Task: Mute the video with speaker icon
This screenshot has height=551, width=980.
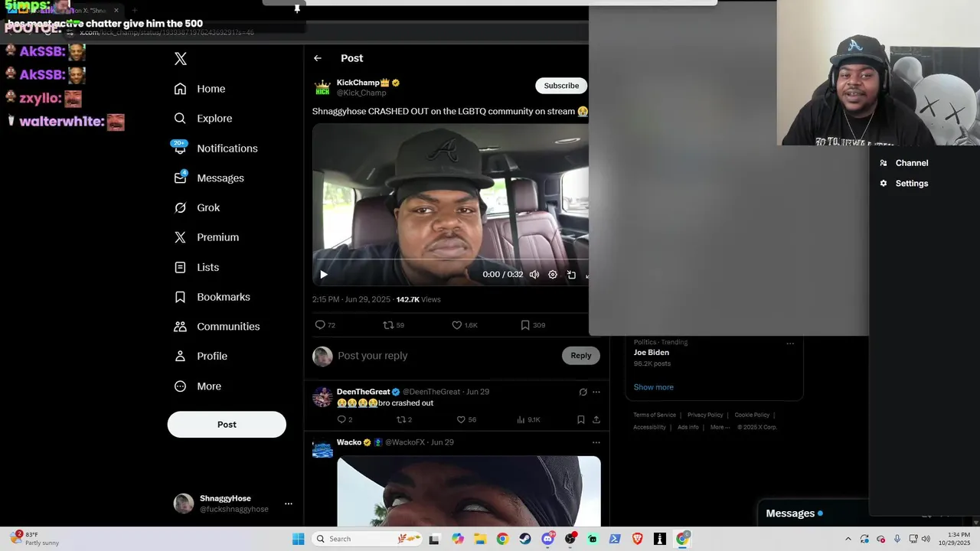Action: click(534, 275)
